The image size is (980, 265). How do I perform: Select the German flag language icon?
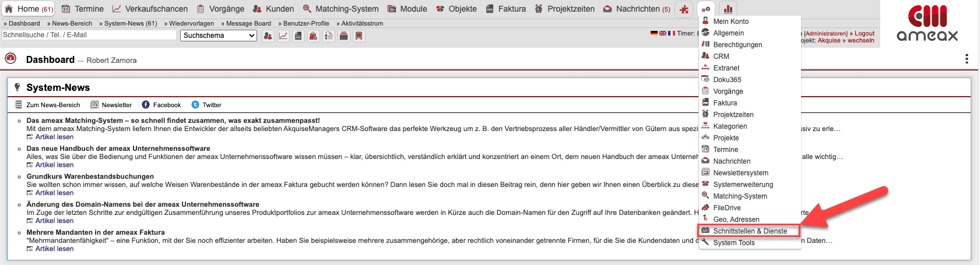[x=654, y=33]
